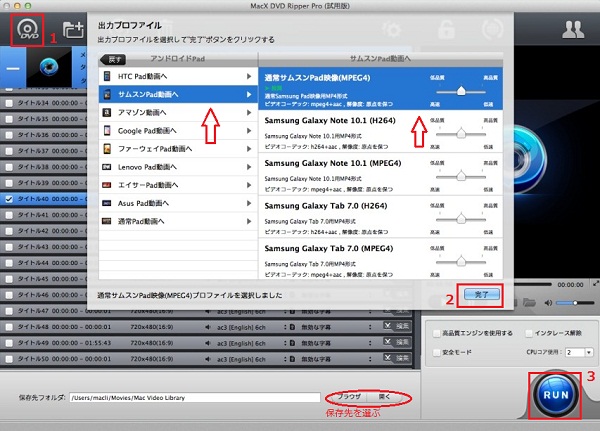
Task: Click the DVD disc thumbnail at top left
Action: tap(49, 68)
